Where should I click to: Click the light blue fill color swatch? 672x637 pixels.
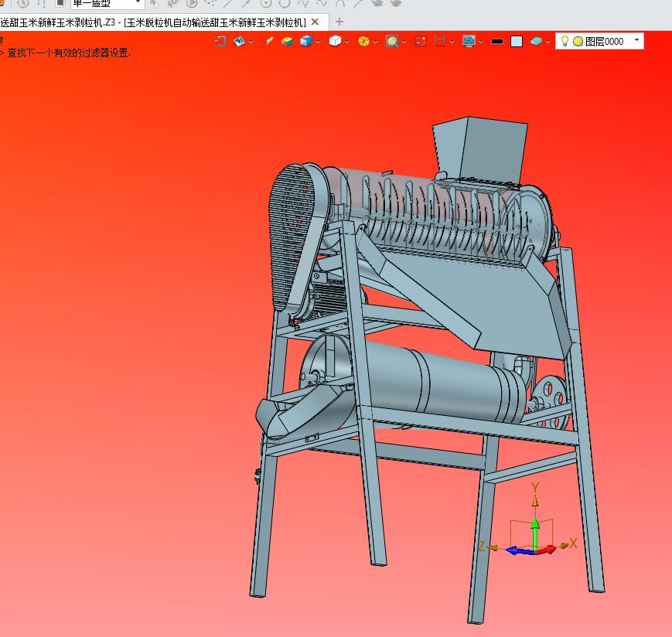517,42
